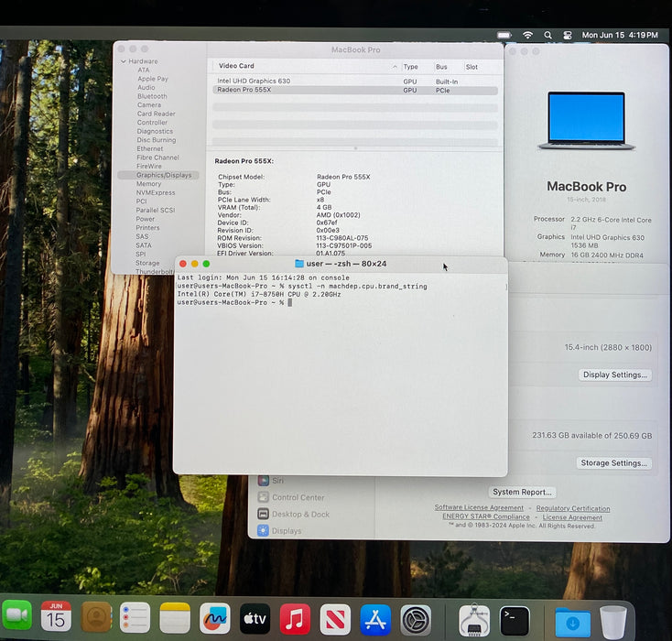Screen dimensions: 672x641
Task: Select PCI in the hardware sidebar
Action: pos(141,201)
